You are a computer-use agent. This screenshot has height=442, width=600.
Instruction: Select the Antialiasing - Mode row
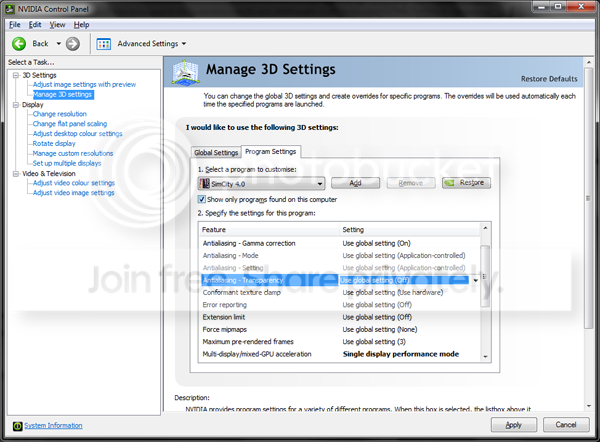(x=340, y=255)
